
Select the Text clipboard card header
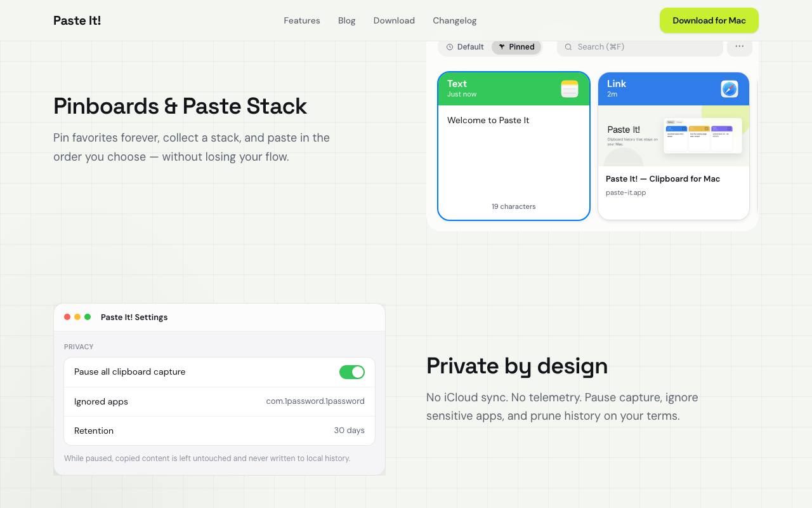[x=514, y=89]
